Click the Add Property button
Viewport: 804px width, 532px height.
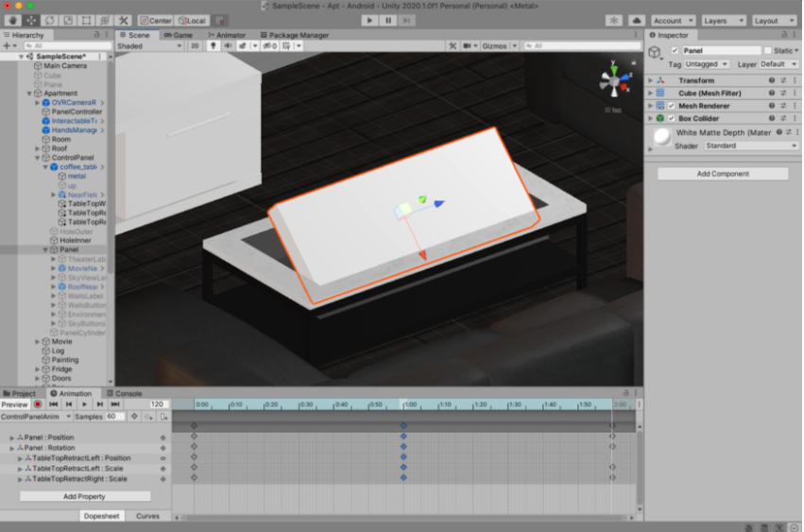85,496
